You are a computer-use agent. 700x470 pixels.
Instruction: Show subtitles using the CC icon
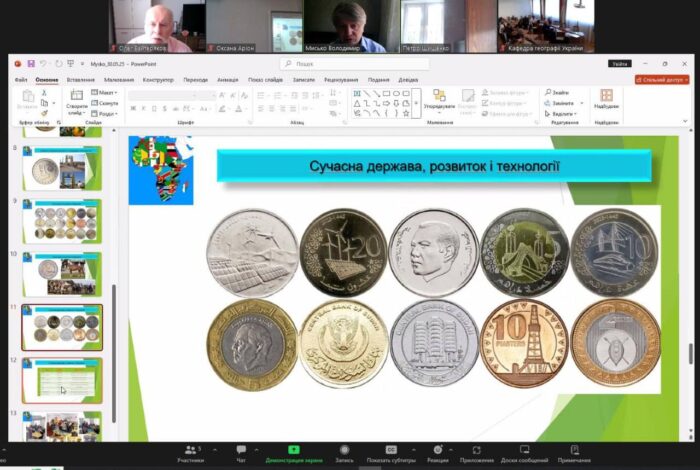point(391,452)
